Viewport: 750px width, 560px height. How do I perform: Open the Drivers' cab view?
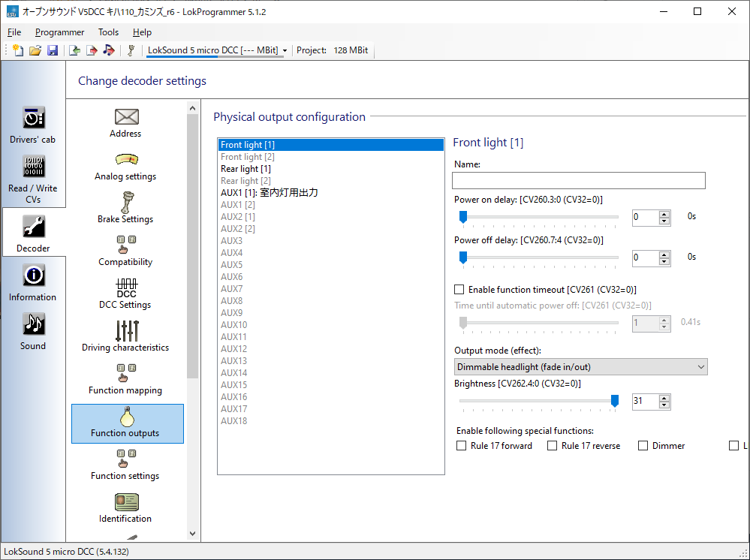[x=33, y=125]
